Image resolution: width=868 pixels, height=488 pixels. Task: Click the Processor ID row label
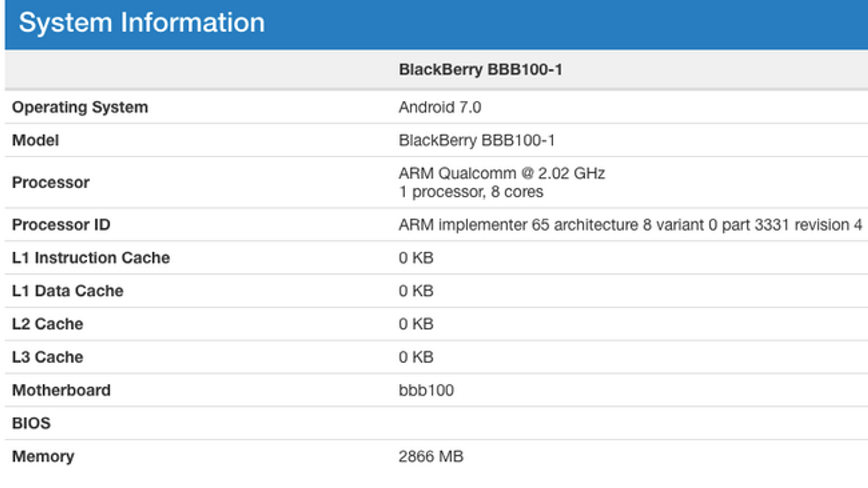61,225
